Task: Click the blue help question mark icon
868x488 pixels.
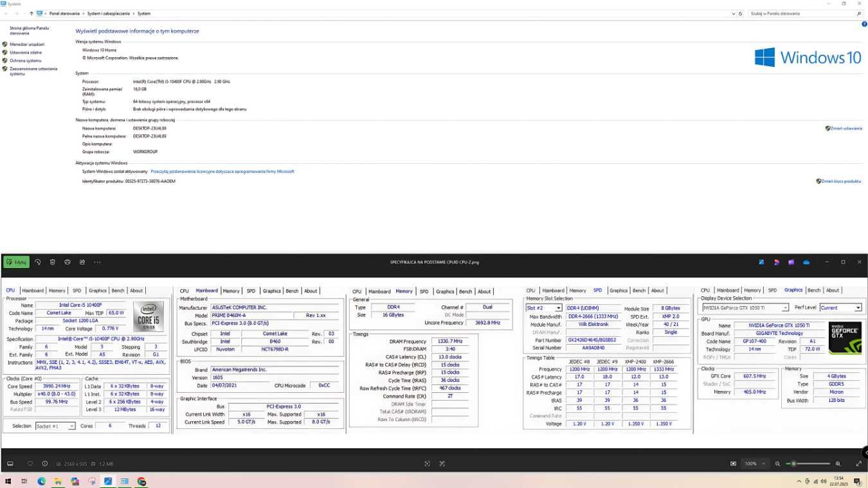Action: click(x=864, y=24)
